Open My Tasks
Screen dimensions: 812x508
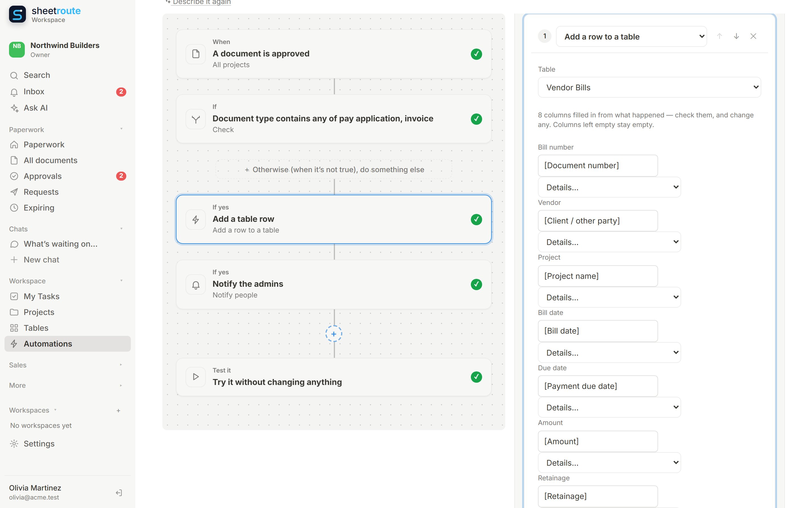[67, 296]
